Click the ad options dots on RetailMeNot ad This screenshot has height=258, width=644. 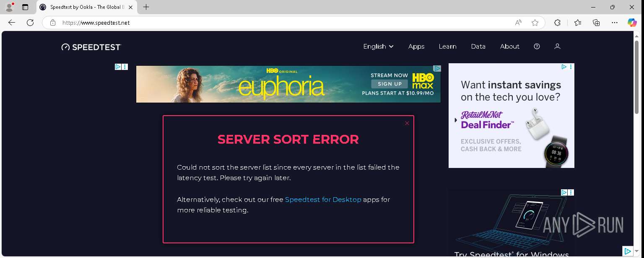(571, 67)
